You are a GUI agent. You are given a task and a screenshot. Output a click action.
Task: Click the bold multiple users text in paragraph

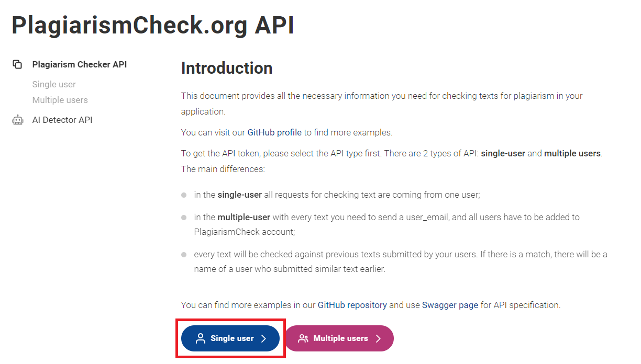pos(573,154)
